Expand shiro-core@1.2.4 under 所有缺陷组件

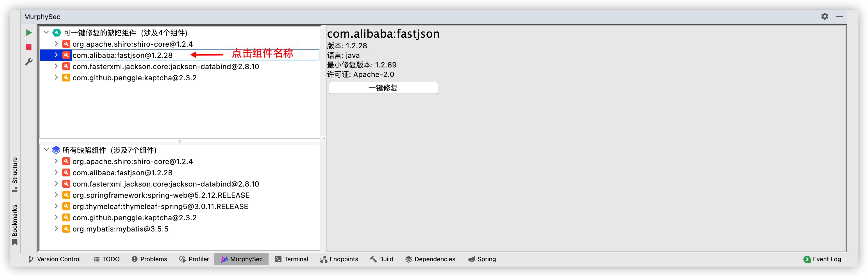tap(56, 162)
